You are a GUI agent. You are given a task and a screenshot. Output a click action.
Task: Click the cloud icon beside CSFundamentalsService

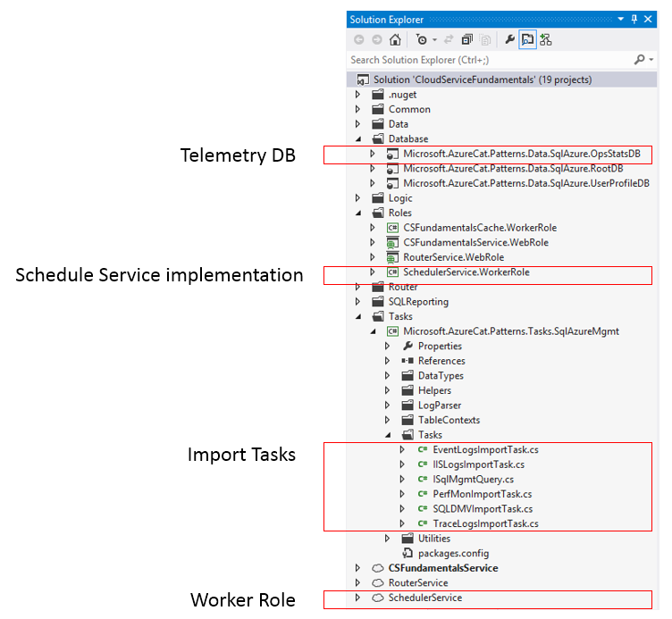[378, 568]
